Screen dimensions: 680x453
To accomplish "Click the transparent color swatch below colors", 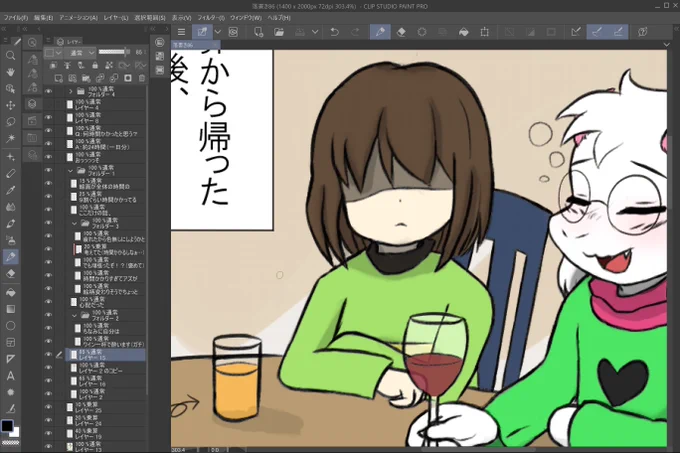I will coord(10,443).
